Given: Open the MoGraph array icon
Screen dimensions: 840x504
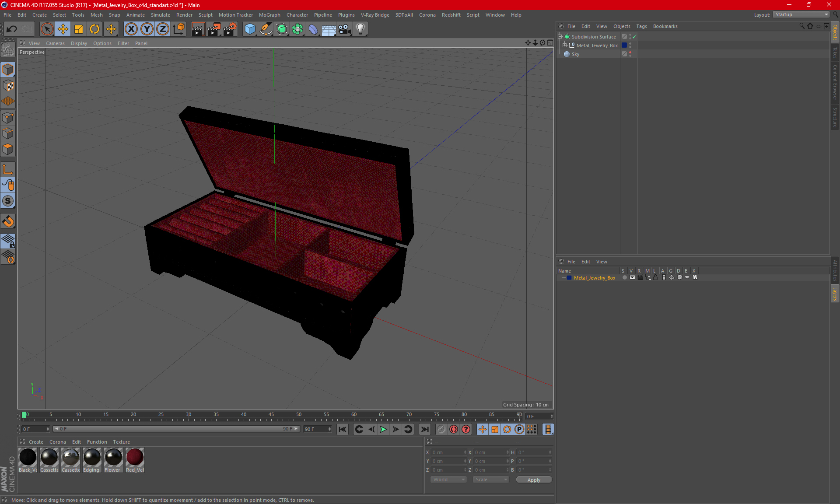Looking at the screenshot, I should pos(297,29).
